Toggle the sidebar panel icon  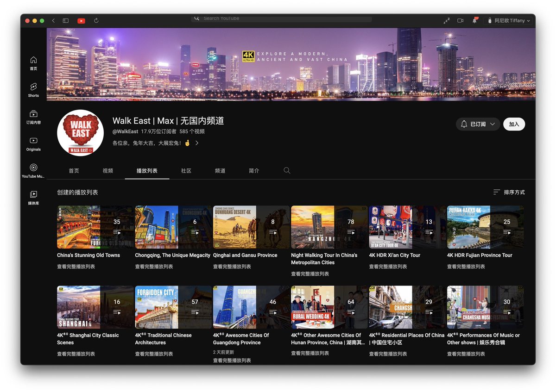[66, 21]
